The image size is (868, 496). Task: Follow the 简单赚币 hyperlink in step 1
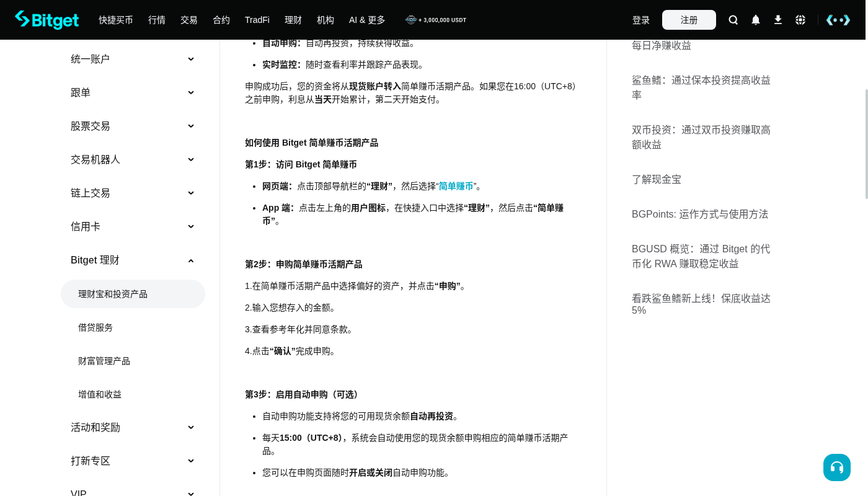point(456,186)
